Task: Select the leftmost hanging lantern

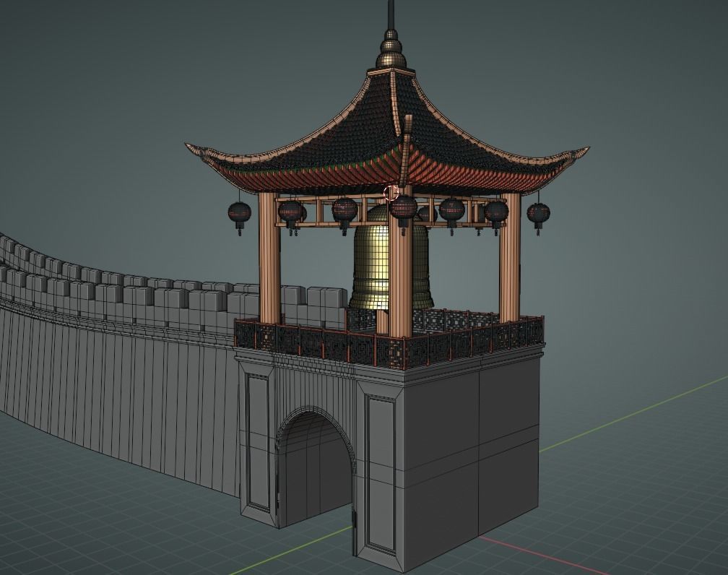Action: coord(240,213)
